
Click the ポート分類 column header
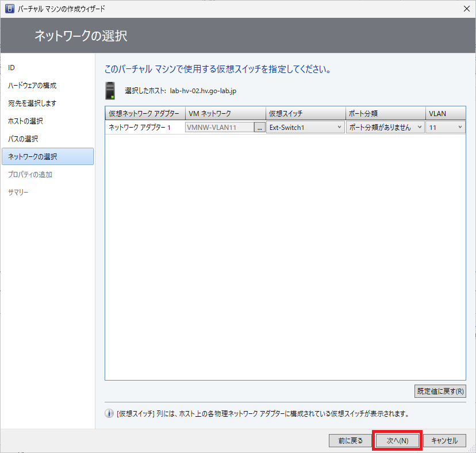(386, 113)
